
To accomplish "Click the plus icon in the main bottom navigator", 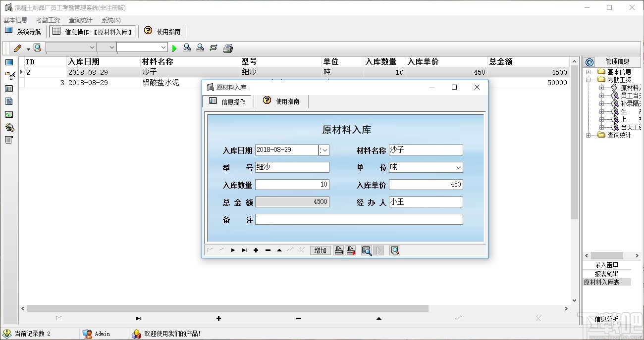I will coord(218,318).
